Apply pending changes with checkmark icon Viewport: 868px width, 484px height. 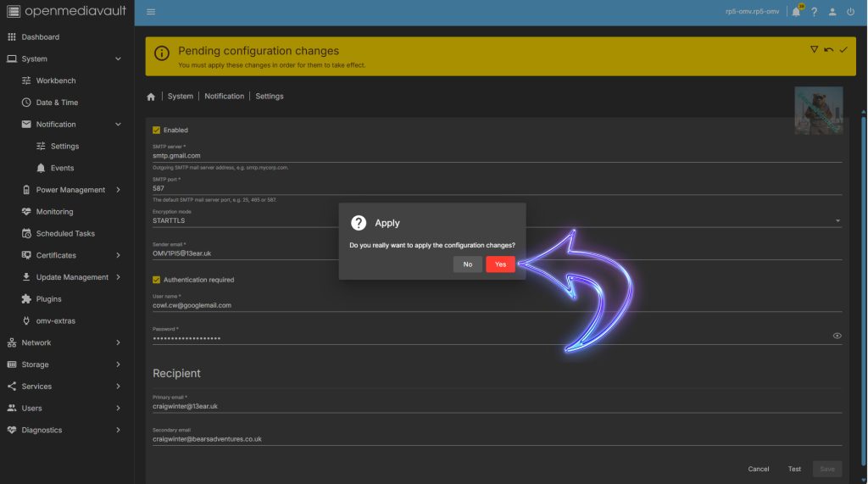click(x=843, y=50)
